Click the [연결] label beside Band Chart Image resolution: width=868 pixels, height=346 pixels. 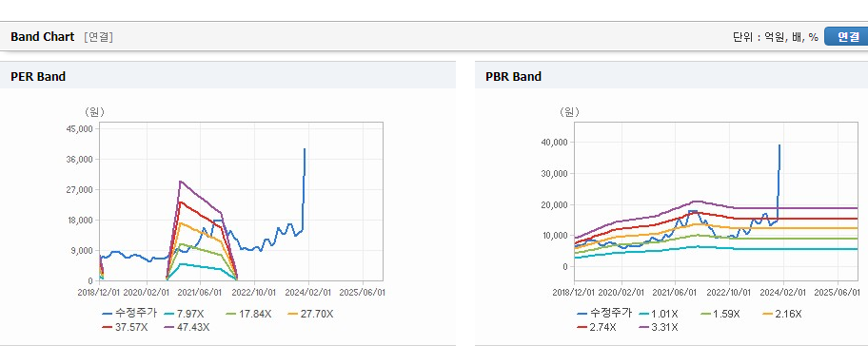tap(98, 37)
